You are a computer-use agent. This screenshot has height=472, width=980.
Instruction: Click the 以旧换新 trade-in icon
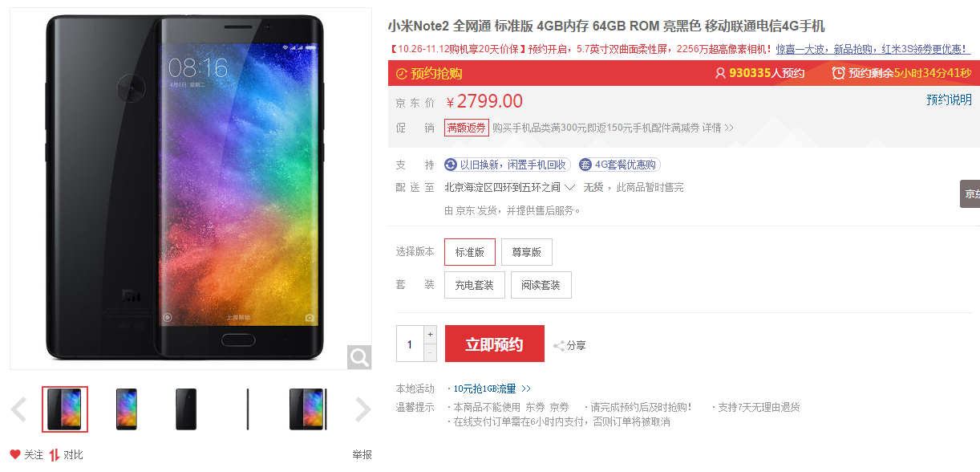pos(451,165)
